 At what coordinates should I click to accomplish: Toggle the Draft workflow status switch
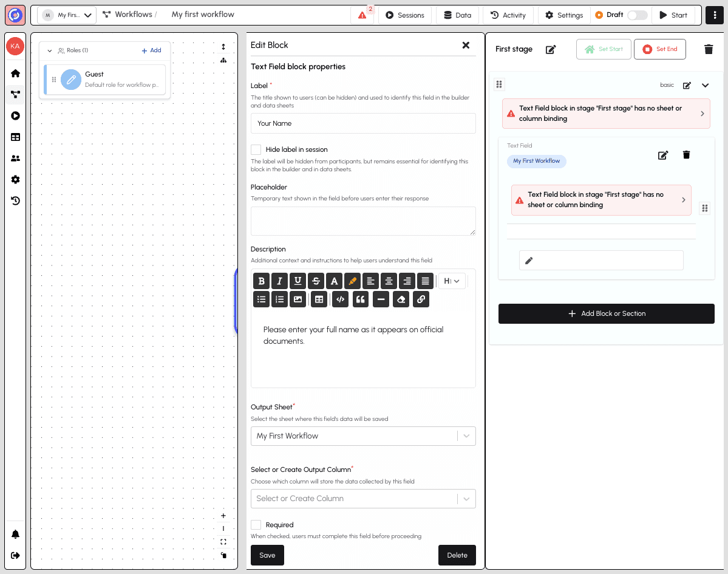click(636, 15)
